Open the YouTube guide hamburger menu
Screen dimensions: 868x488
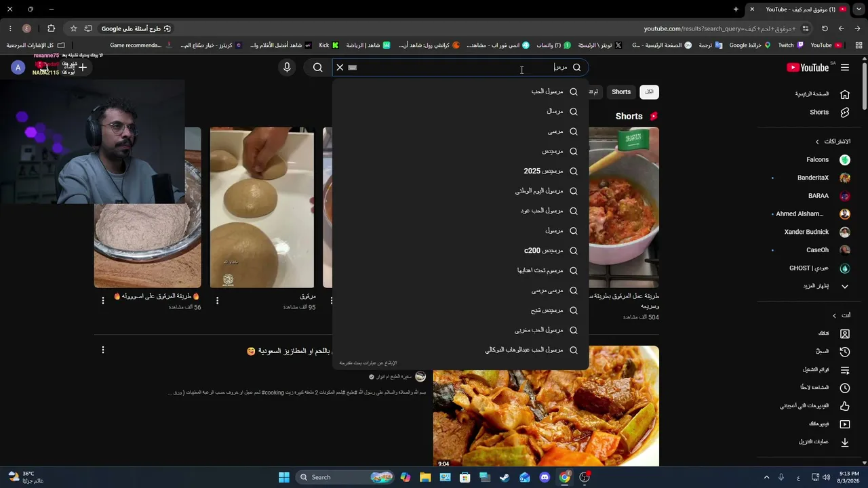[x=845, y=67]
